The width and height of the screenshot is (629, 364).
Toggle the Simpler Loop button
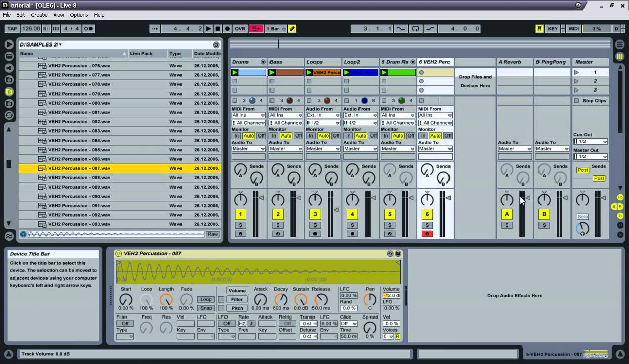coord(206,299)
